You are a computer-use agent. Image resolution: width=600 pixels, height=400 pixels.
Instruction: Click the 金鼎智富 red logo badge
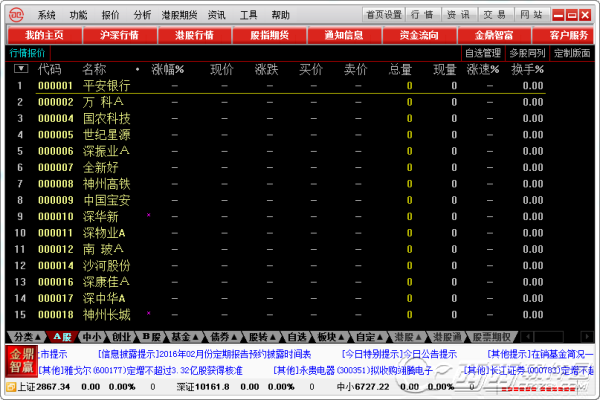pyautogui.click(x=21, y=361)
